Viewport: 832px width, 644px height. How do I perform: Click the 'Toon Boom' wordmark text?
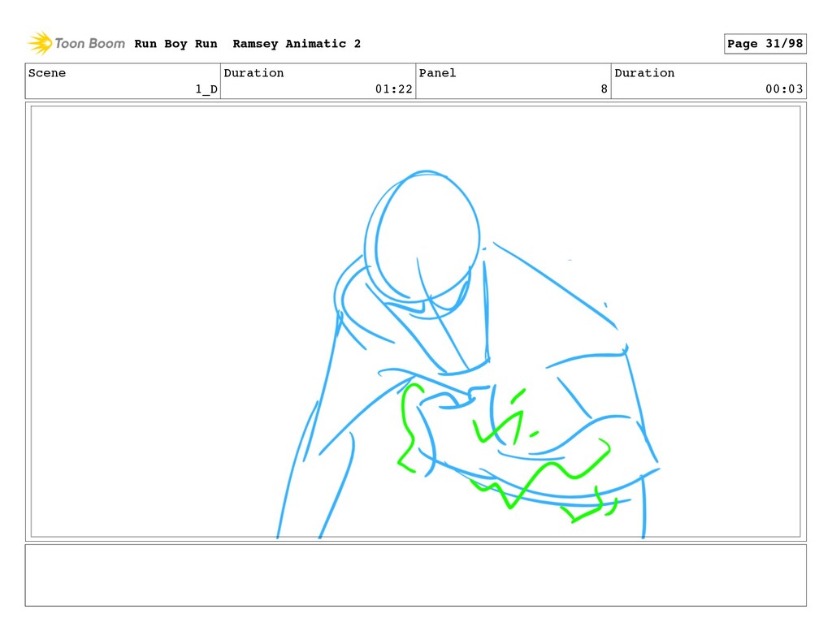[89, 44]
